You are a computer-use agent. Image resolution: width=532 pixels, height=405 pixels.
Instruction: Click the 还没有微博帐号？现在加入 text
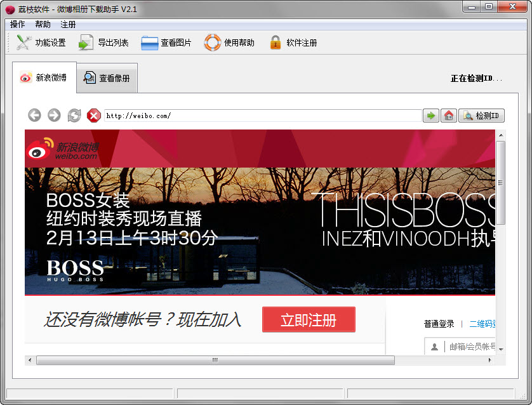143,319
